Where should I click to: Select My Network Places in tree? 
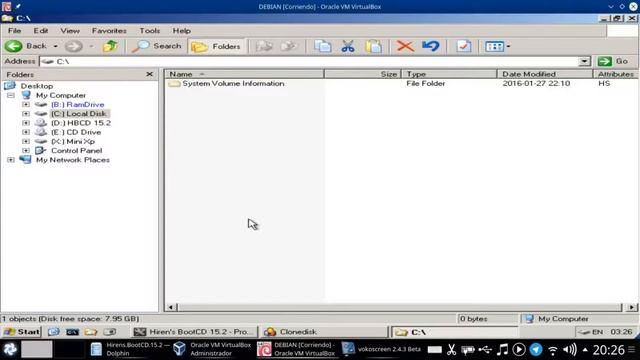73,160
